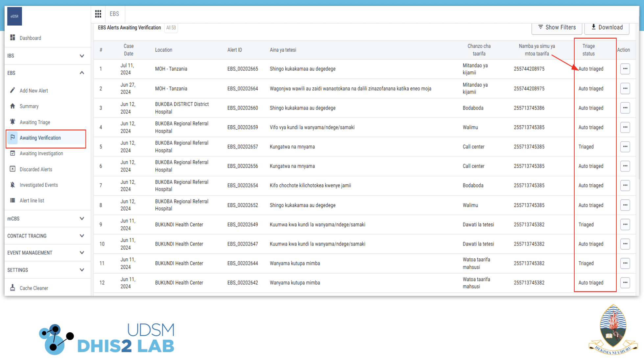
Task: Click the Show Filters button
Action: pos(557,27)
